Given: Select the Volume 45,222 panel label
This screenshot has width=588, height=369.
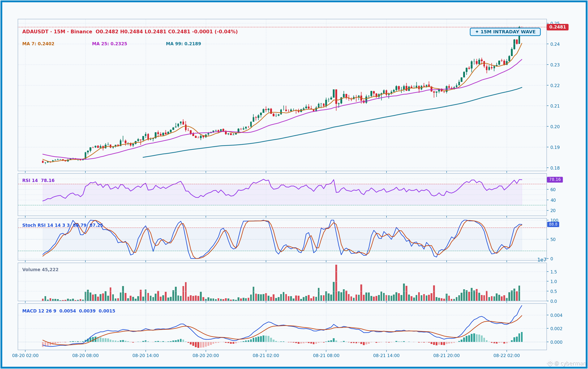Looking at the screenshot, I should [40, 270].
